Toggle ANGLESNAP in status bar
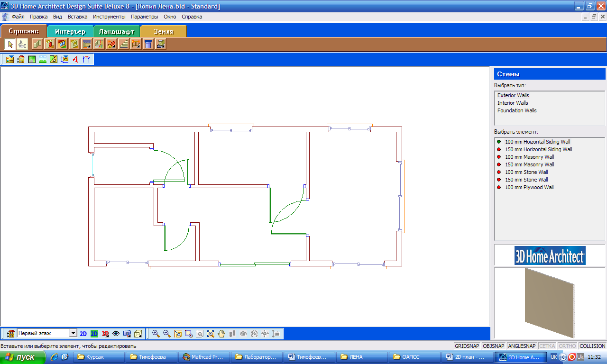Viewport: 607px width, 364px height. (522, 346)
